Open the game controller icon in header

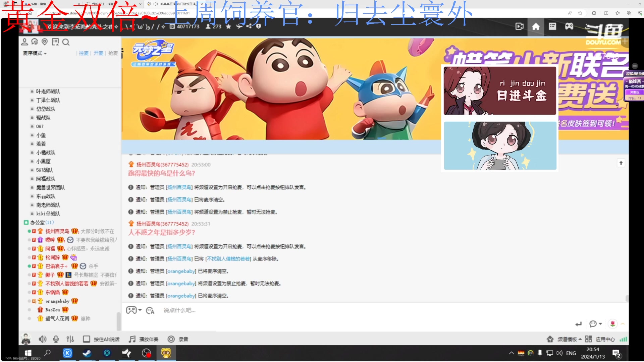click(569, 26)
